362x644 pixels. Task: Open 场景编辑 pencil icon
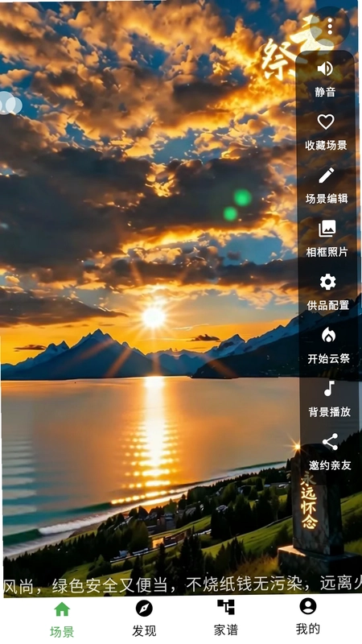(x=327, y=175)
